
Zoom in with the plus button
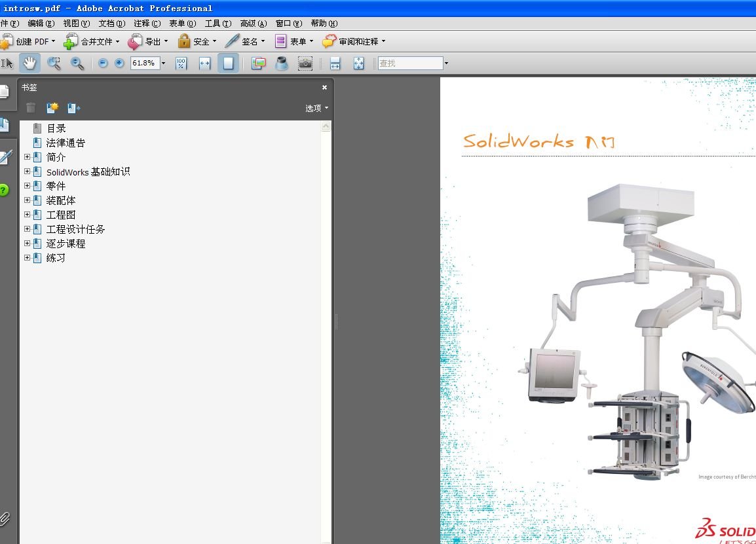coord(119,63)
